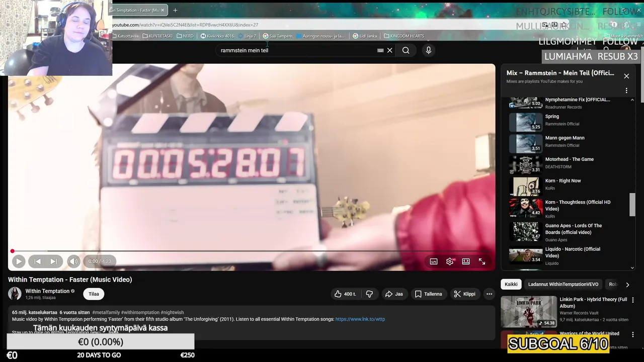Open Within Temptation channel avatar
Screen dimensions: 644x362
(x=15, y=294)
